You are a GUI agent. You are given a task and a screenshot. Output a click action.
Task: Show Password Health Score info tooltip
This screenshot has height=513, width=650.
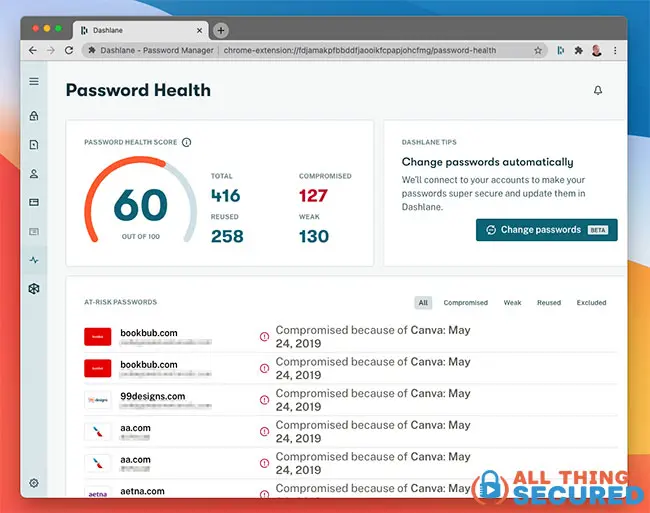[187, 143]
